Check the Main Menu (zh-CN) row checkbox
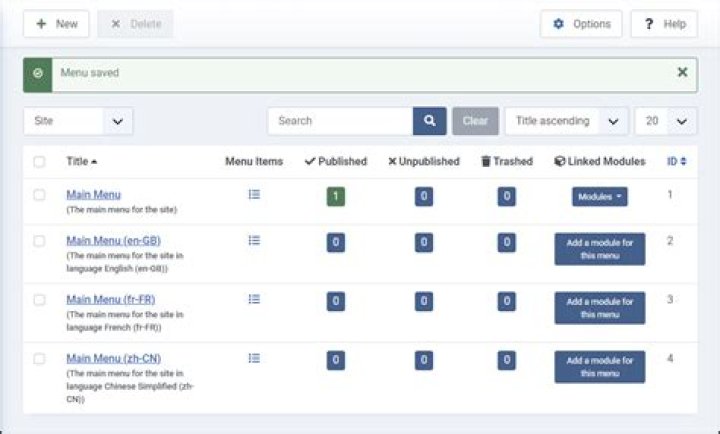Image resolution: width=720 pixels, height=434 pixels. [x=39, y=358]
